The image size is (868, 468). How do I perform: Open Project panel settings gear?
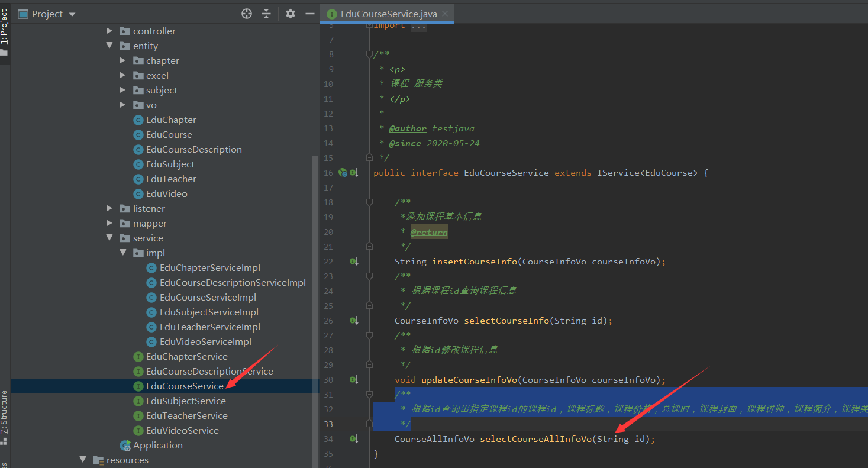click(290, 14)
